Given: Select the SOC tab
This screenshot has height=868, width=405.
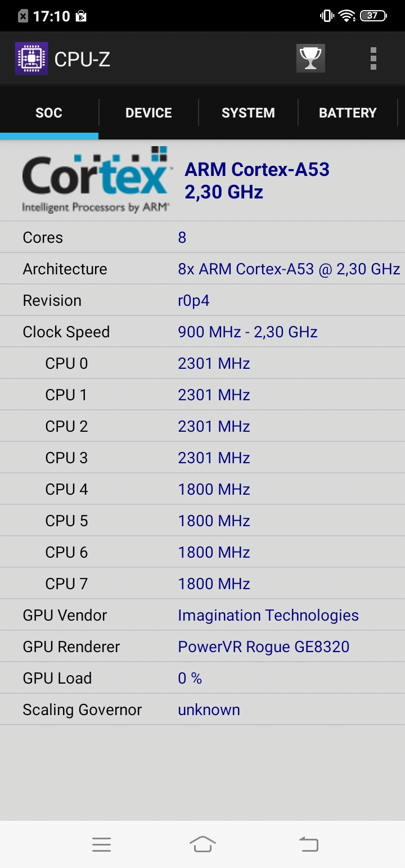Looking at the screenshot, I should (x=49, y=113).
